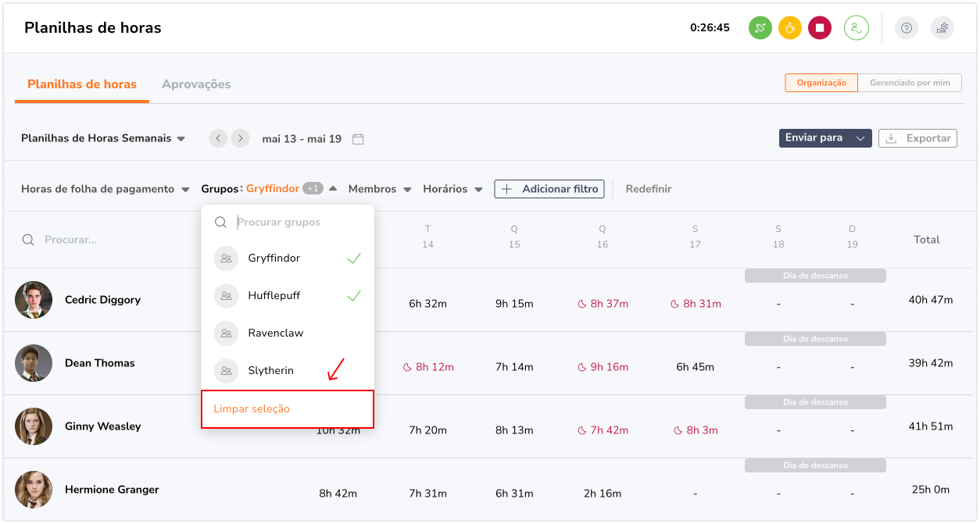Go to next week with right arrow
980x524 pixels.
241,138
